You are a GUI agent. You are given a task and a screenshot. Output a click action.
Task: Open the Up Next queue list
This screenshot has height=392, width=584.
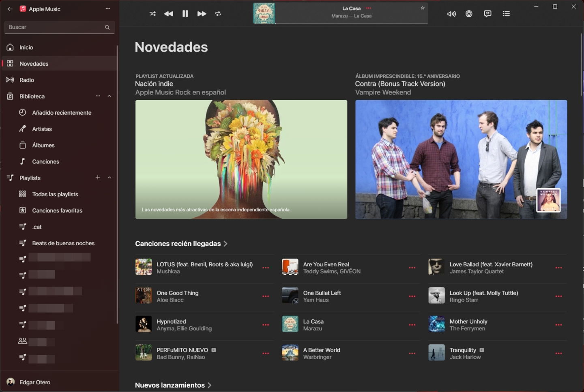coord(506,14)
